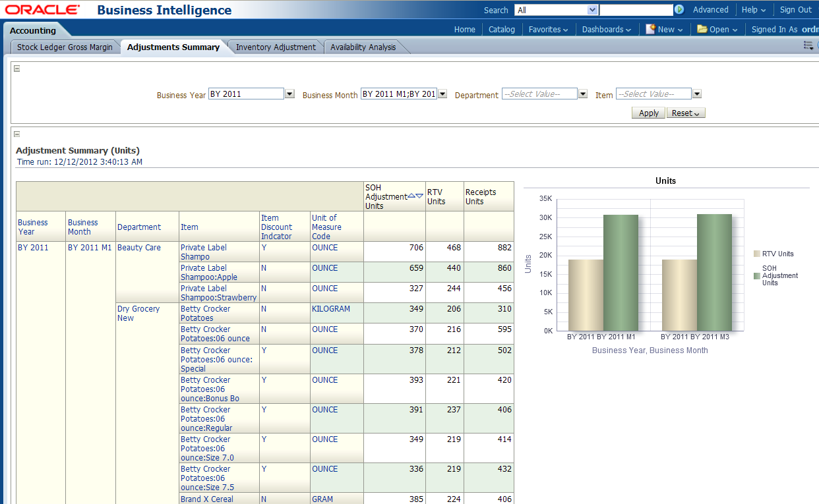Click the Open folder icon
Viewport: 819px width, 504px height.
(702, 29)
